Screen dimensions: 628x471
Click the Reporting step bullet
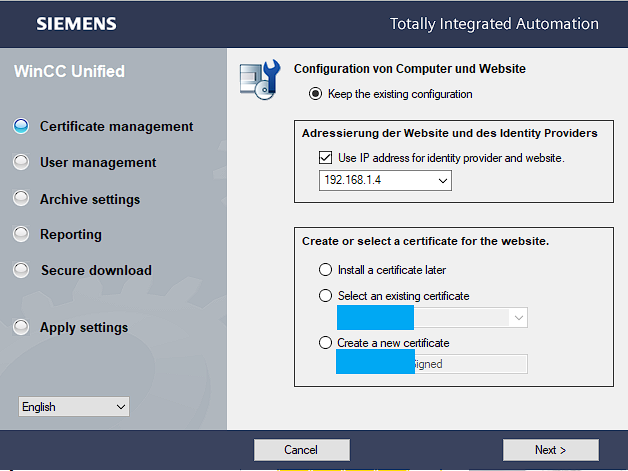coord(21,234)
